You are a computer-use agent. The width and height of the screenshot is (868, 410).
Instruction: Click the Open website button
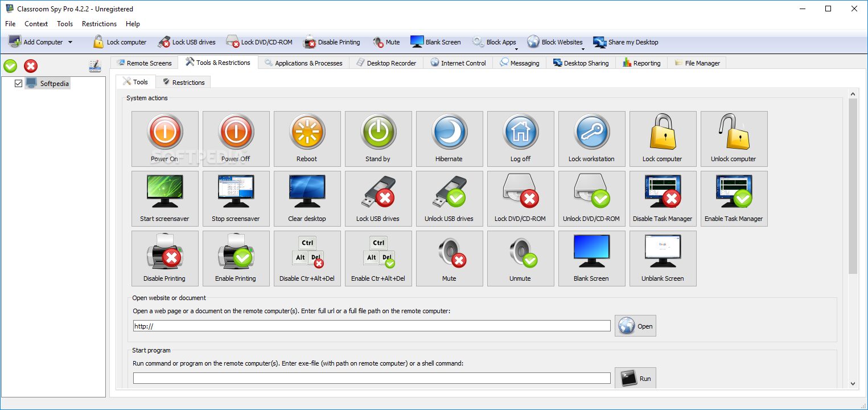[x=635, y=326]
